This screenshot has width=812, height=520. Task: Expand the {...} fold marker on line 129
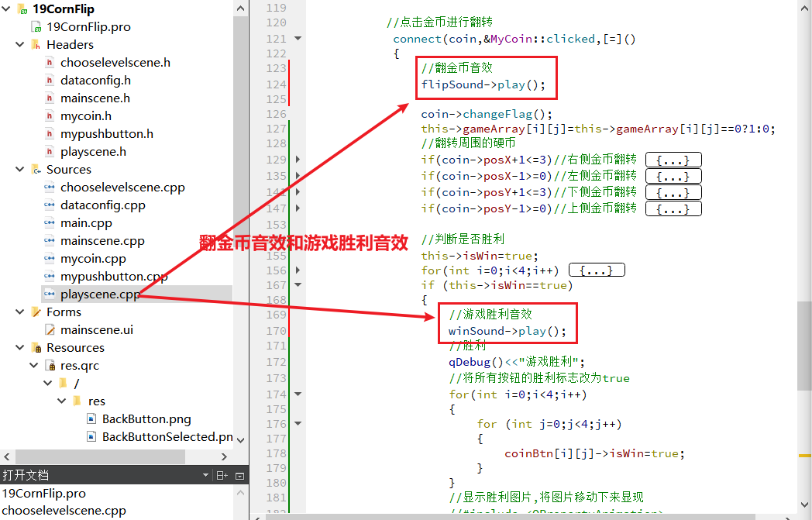point(673,160)
